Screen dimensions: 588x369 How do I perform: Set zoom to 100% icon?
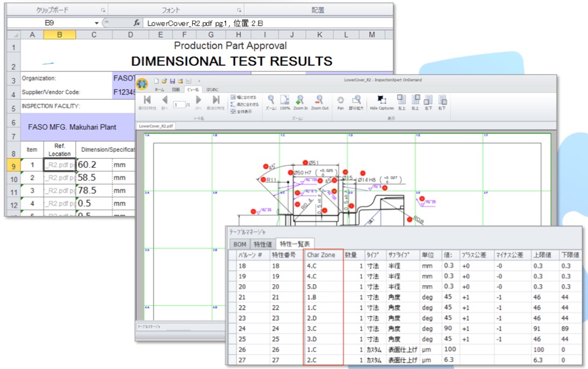(x=285, y=100)
